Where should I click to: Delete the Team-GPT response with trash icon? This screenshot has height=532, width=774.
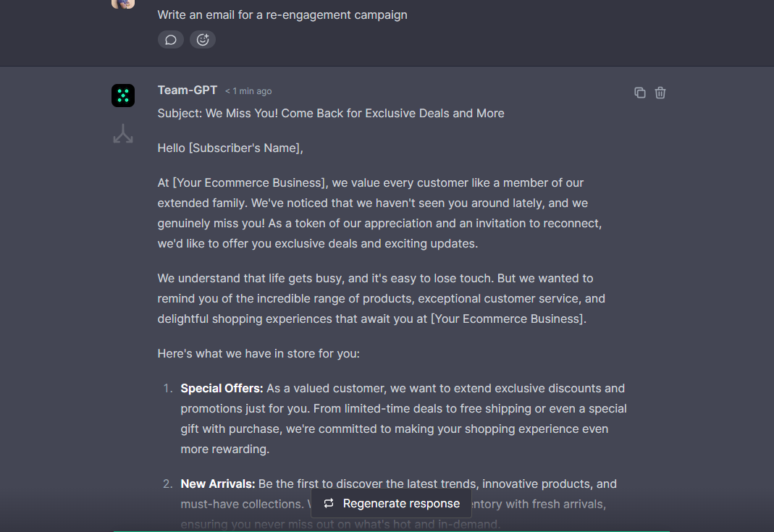click(660, 93)
